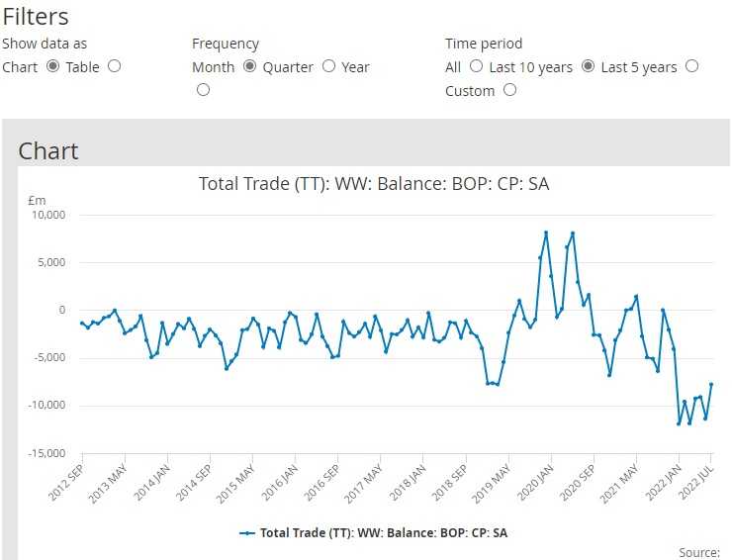Select the Chart display radio button
The height and width of the screenshot is (560, 732).
coord(52,66)
